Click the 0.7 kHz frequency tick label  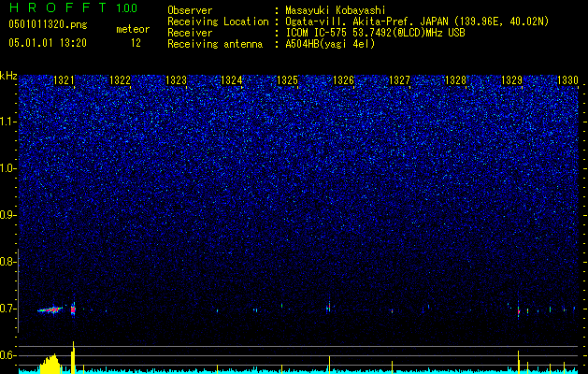pos(7,309)
